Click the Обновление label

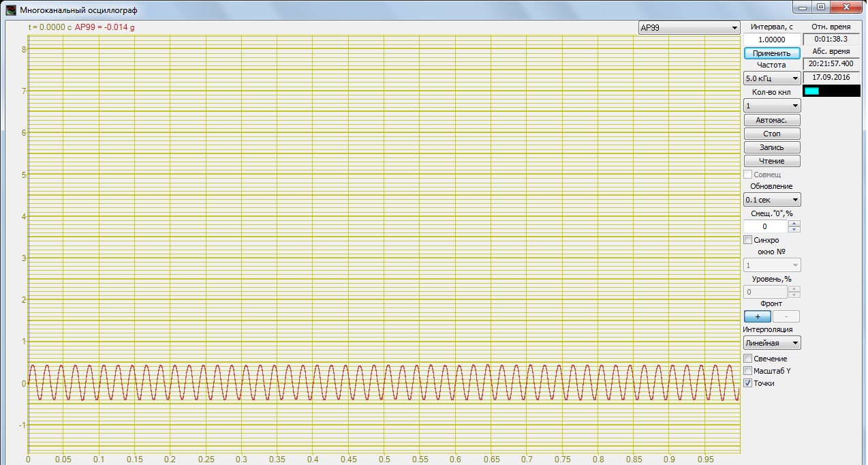pos(771,186)
